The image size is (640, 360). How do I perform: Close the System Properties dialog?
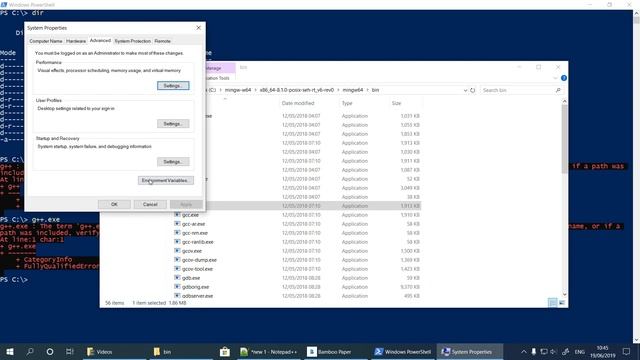(198, 28)
